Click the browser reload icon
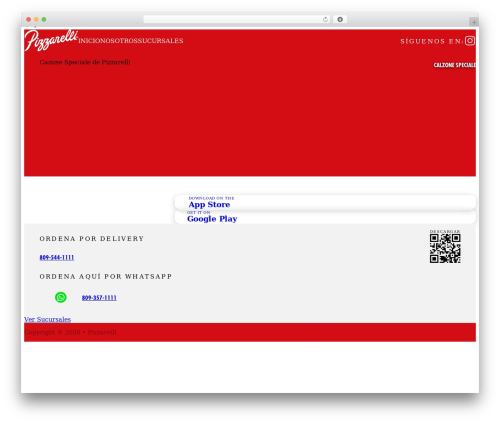500x423 pixels. tap(325, 20)
